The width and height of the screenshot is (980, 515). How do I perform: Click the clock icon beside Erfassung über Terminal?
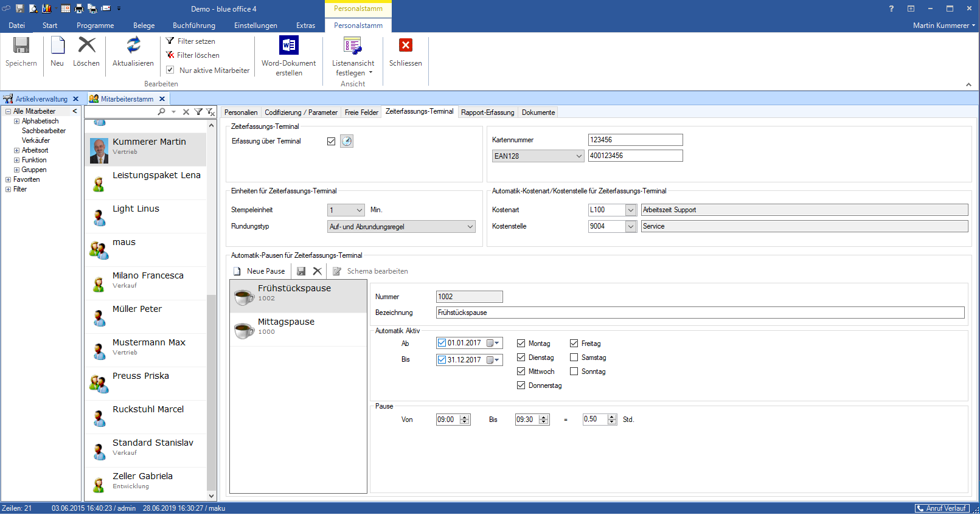[x=347, y=141]
